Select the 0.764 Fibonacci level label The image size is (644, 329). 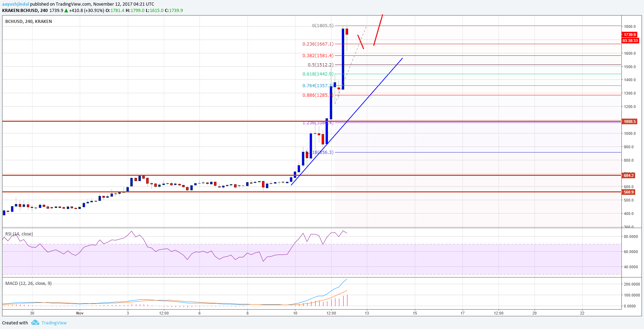(x=317, y=86)
